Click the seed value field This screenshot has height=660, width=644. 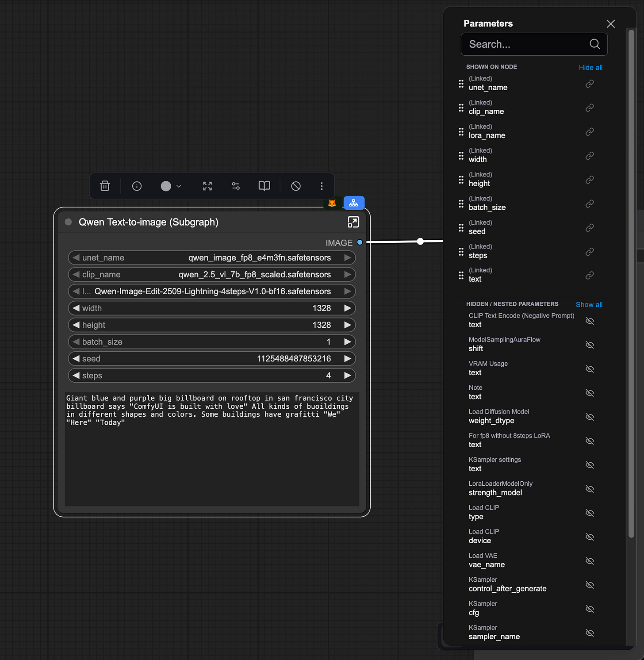212,358
